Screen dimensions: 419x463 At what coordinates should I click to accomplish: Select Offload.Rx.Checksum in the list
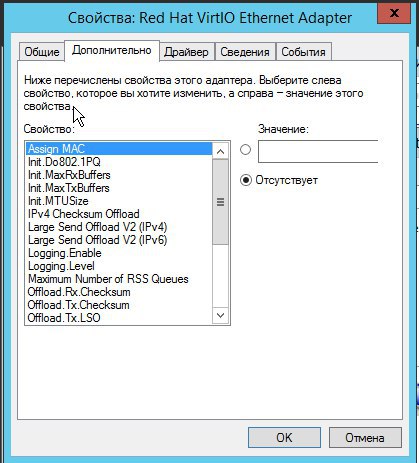[x=119, y=292]
